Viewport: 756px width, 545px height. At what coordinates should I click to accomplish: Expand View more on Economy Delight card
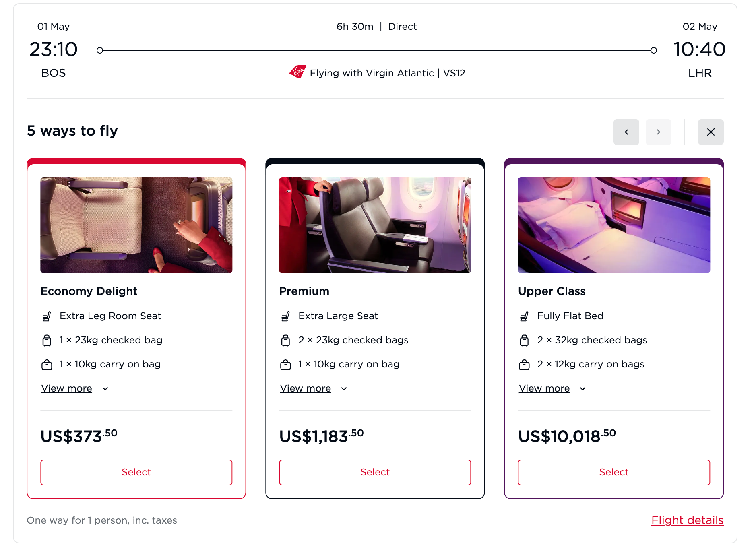coord(66,388)
